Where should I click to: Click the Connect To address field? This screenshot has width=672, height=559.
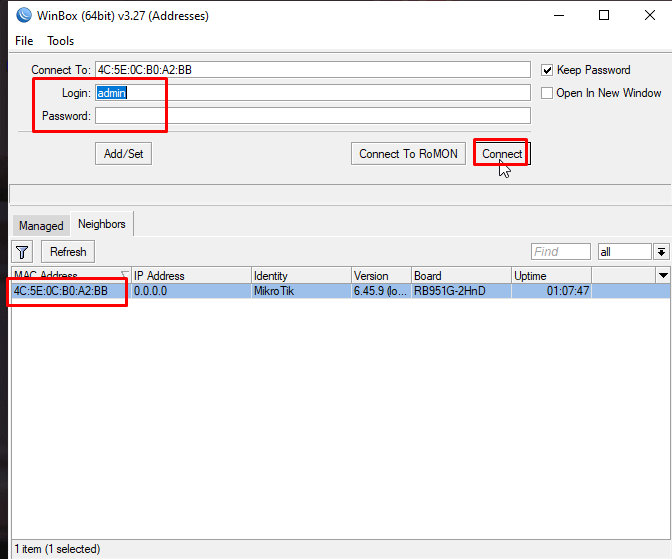[x=312, y=70]
